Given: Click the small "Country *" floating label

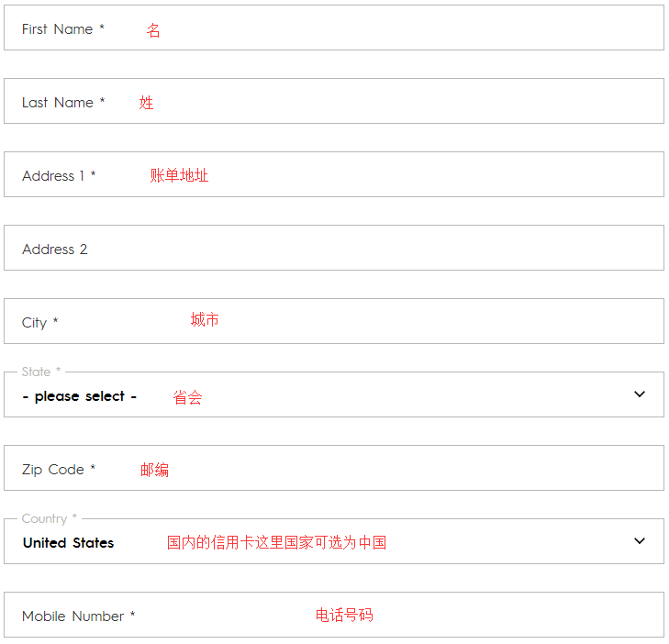Looking at the screenshot, I should 50,518.
